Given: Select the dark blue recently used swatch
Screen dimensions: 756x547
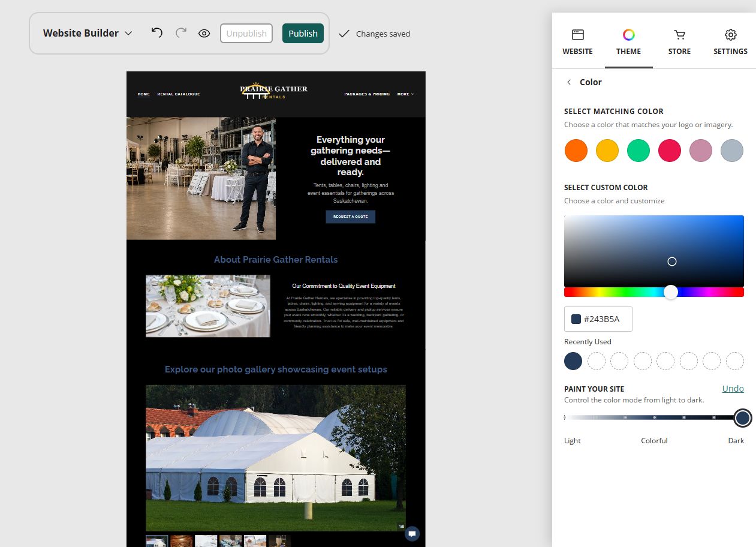Looking at the screenshot, I should [573, 361].
